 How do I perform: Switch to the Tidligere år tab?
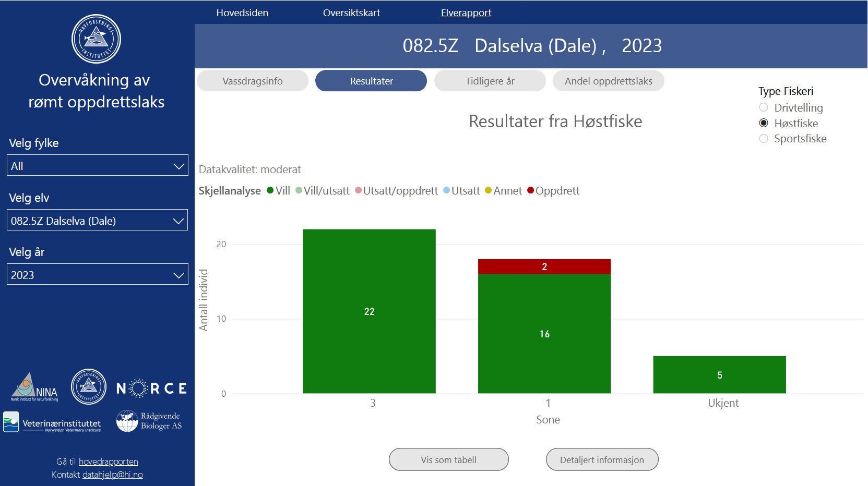click(490, 81)
